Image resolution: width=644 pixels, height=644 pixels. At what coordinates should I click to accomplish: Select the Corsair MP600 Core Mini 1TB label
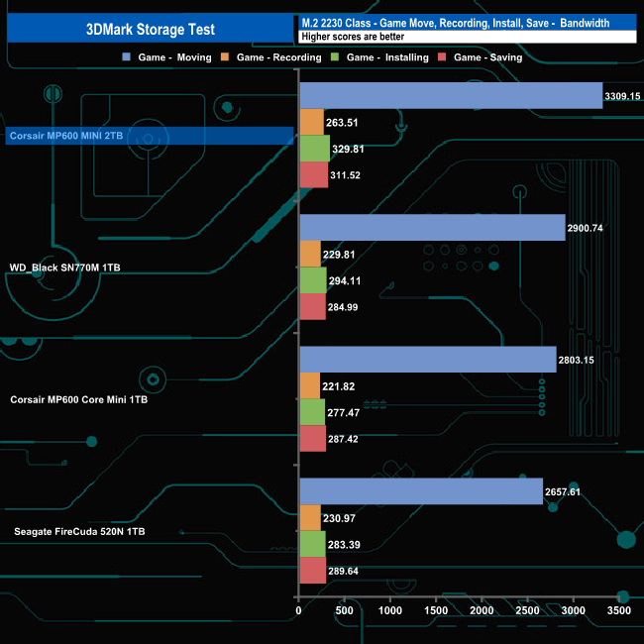(x=79, y=399)
